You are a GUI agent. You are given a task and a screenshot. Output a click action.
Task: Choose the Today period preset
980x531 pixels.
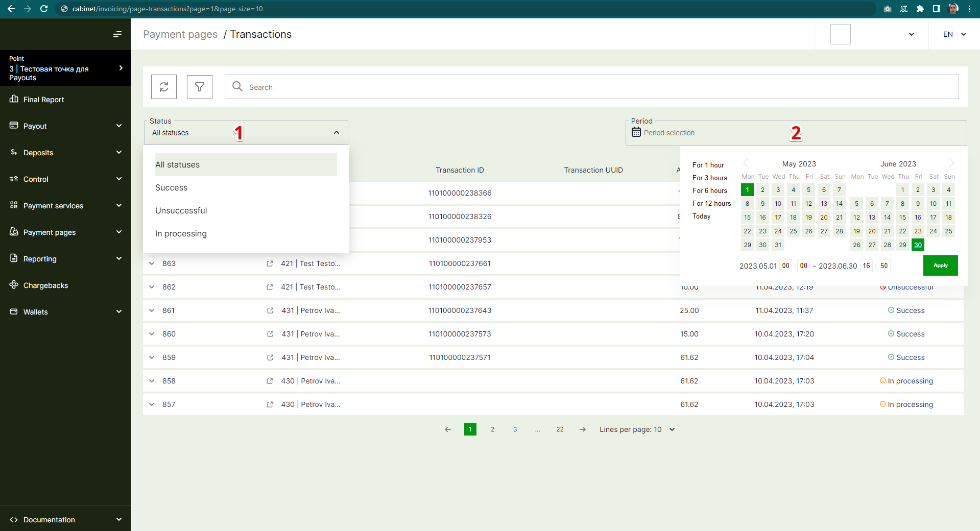tap(701, 216)
